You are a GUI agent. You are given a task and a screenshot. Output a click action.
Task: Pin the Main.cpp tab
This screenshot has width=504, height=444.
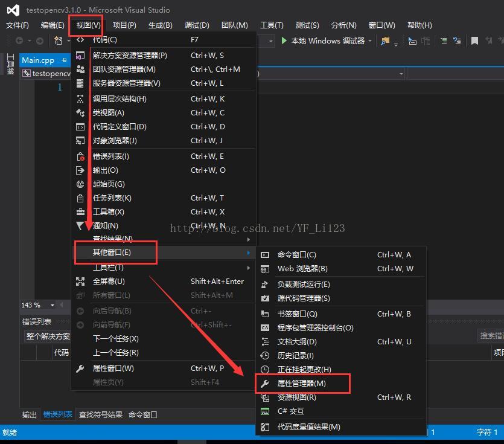point(64,60)
